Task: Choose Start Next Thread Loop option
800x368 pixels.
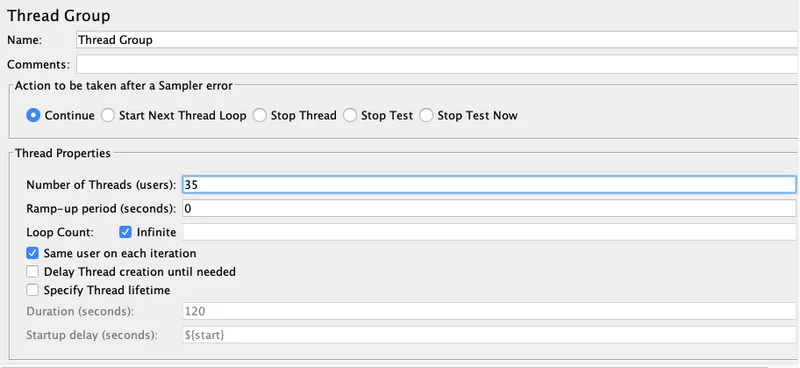Action: pos(108,115)
